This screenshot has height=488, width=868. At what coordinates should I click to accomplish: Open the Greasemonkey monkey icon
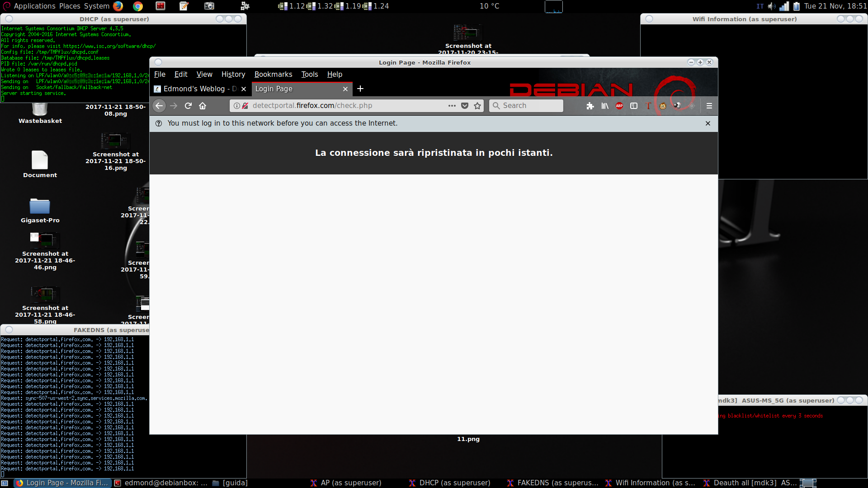pos(663,106)
